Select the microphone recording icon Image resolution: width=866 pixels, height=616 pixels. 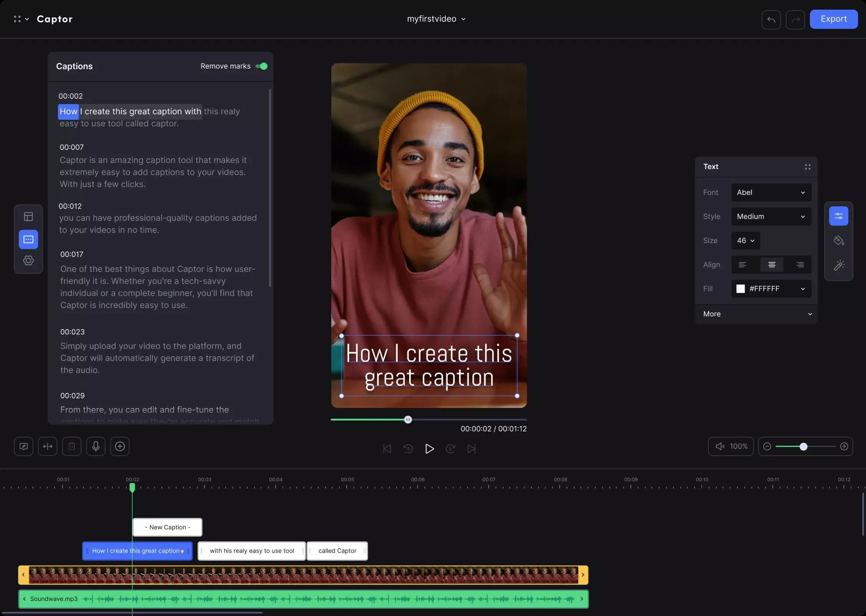click(x=96, y=446)
